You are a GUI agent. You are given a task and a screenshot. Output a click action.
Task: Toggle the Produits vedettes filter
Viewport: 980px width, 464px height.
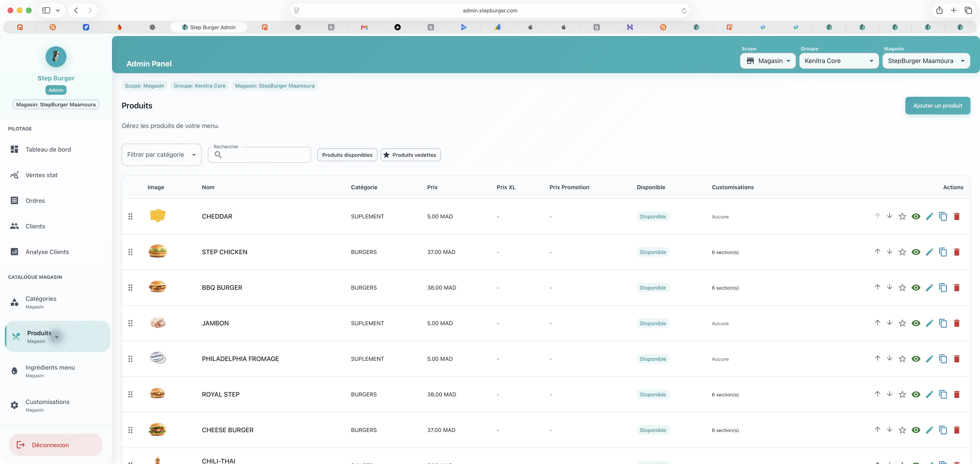point(410,155)
